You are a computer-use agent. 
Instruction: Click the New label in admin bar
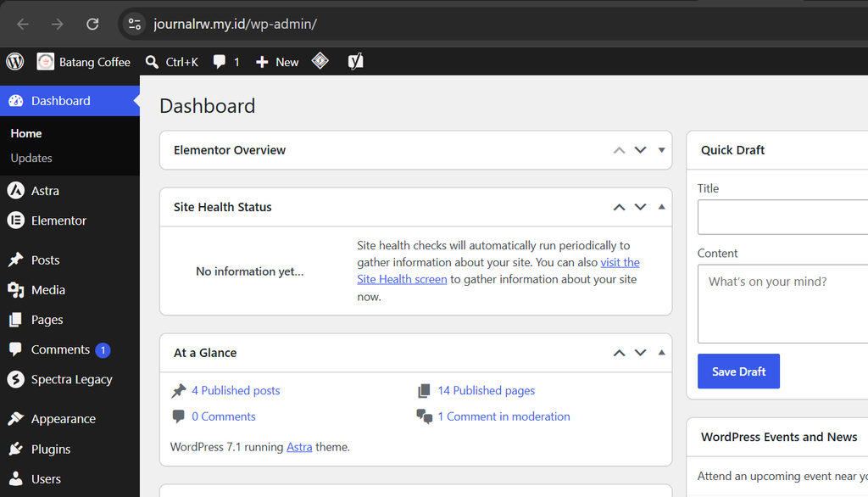point(287,62)
